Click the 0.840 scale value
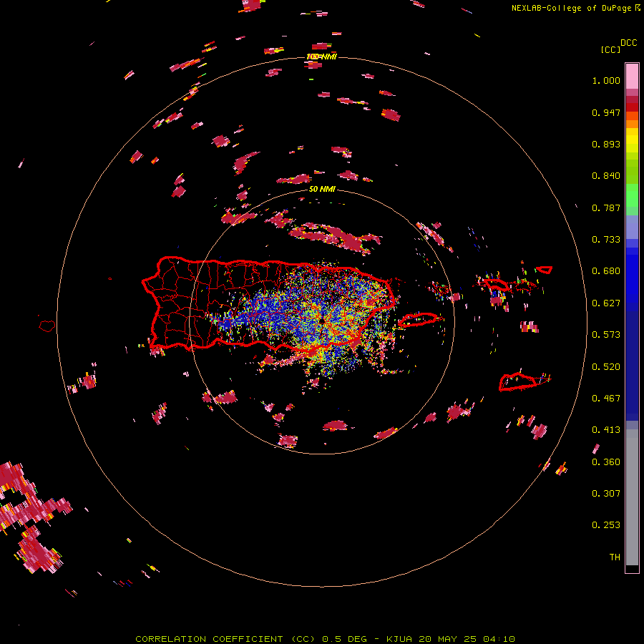The width and height of the screenshot is (644, 644). coord(606,176)
